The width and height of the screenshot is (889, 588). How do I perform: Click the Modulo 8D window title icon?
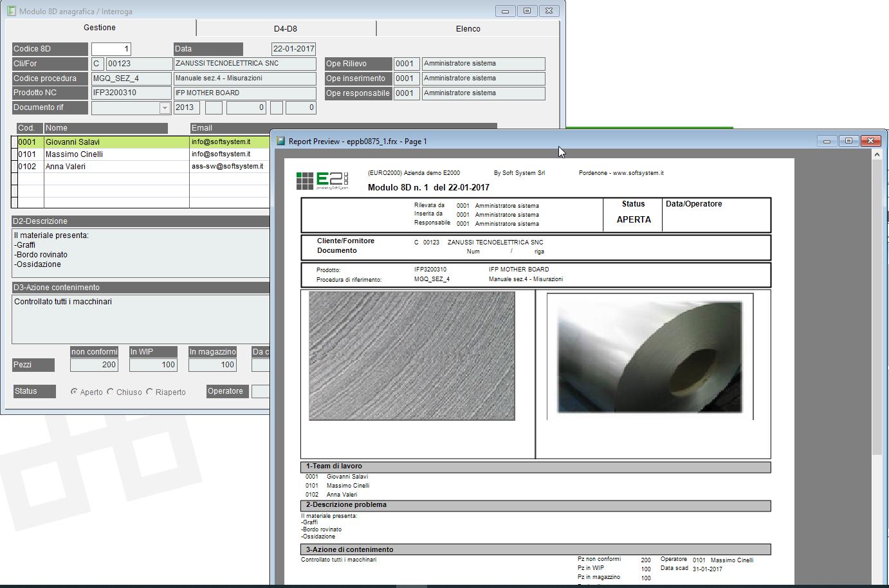pyautogui.click(x=11, y=11)
